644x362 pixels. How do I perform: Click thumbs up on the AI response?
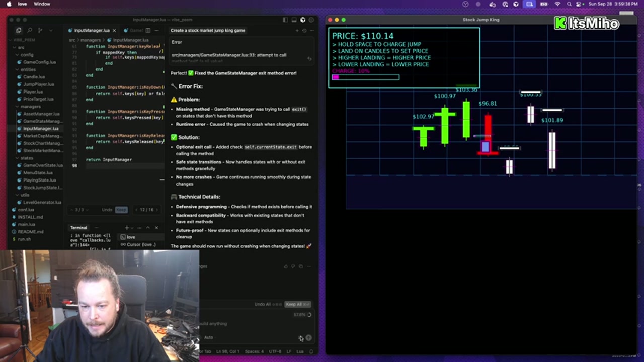pyautogui.click(x=286, y=266)
